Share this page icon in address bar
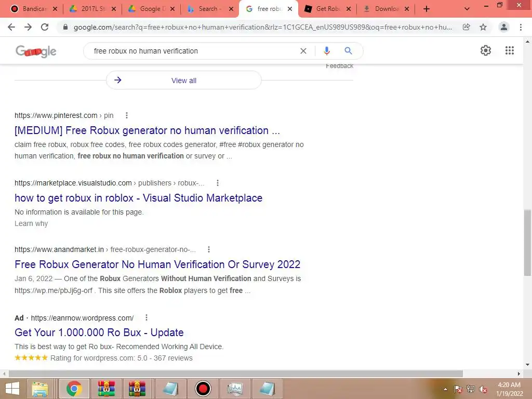Viewport: 532px width, 399px height. pos(467,27)
